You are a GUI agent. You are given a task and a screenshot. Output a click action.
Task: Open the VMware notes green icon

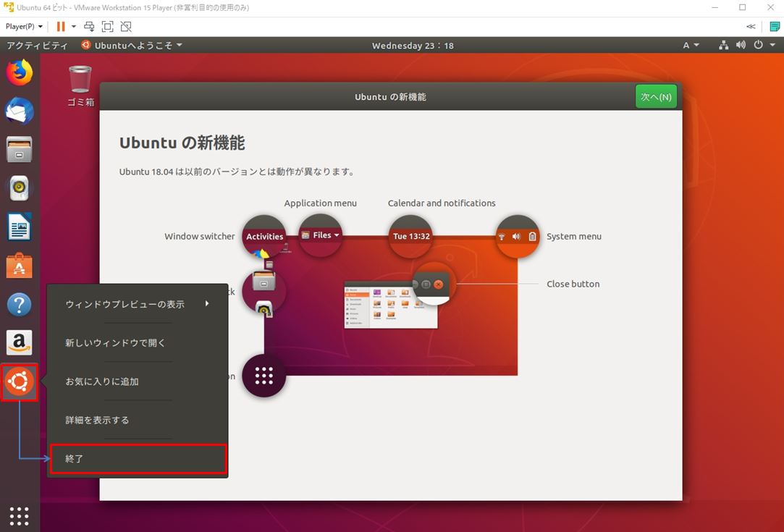[775, 27]
